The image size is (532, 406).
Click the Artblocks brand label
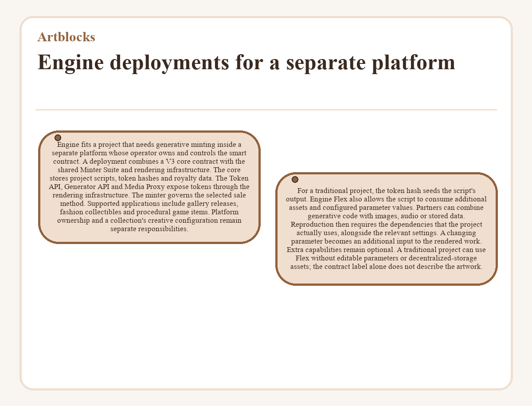click(x=66, y=37)
